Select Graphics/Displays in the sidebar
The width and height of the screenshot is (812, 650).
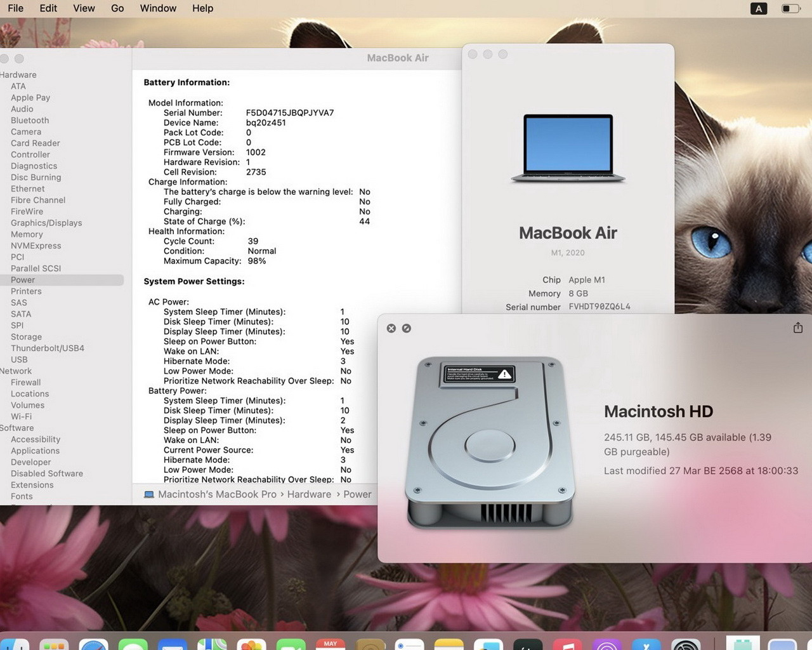pyautogui.click(x=46, y=223)
